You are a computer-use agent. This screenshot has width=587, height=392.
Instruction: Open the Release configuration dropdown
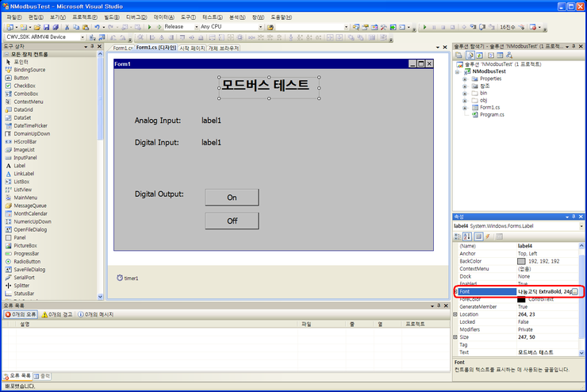point(194,26)
